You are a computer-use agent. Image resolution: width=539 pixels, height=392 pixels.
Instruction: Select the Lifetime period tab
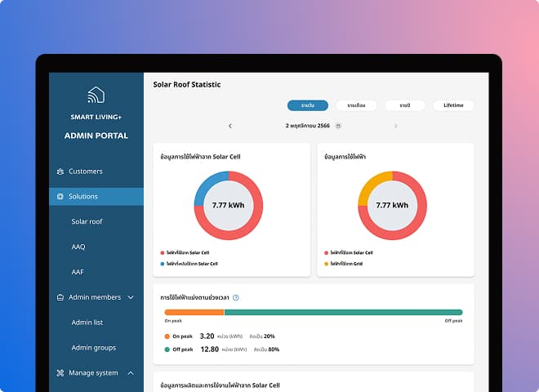[453, 105]
